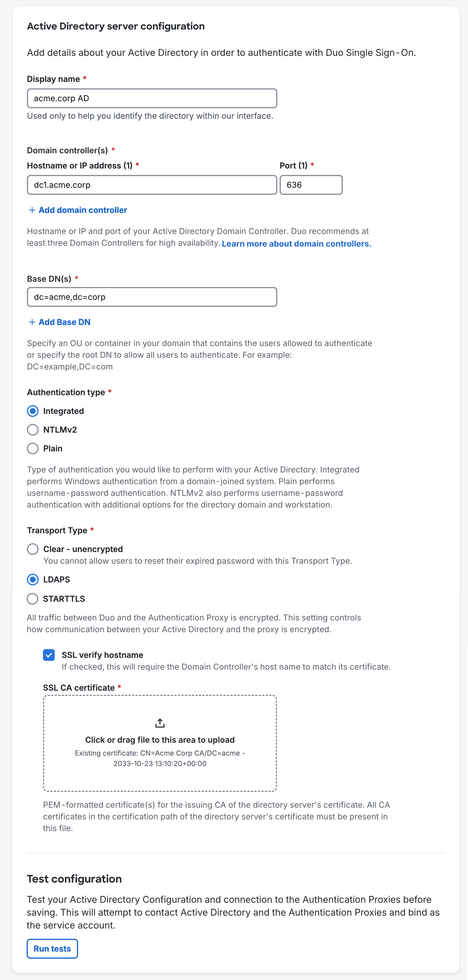The height and width of the screenshot is (980, 468).
Task: Select Plain authentication type
Action: click(33, 448)
